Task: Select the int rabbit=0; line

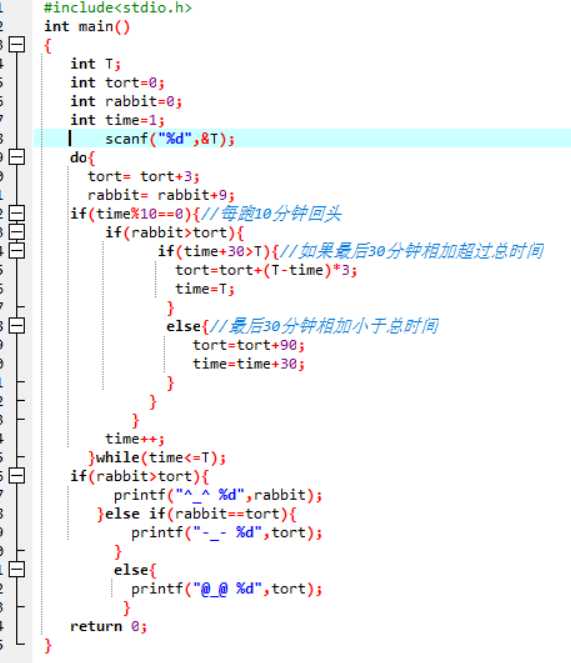Action: coord(126,101)
